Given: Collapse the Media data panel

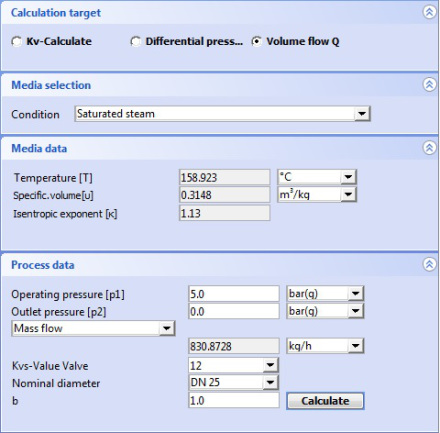Looking at the screenshot, I should 429,148.
